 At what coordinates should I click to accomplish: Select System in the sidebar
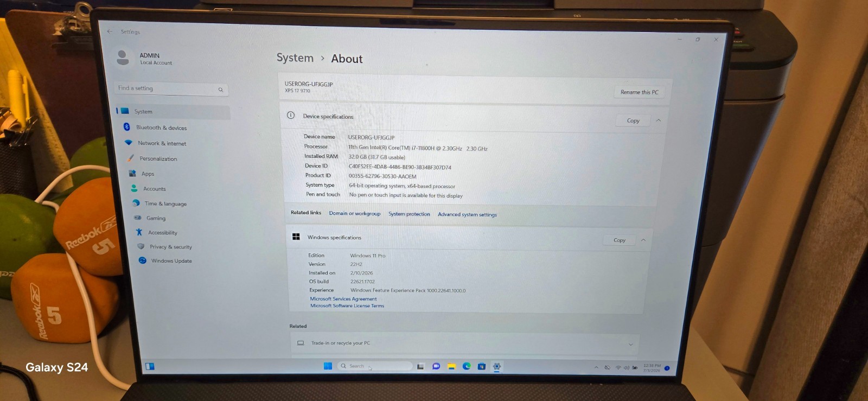[173, 111]
